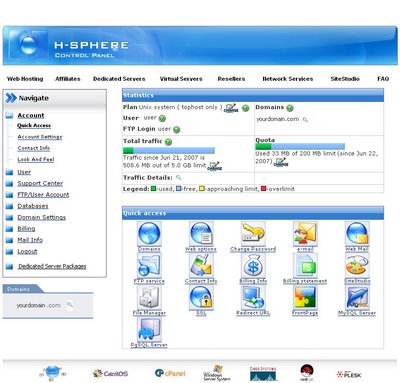Screen dimensions: 400x383
Task: Click help icon next to User
Action: click(x=162, y=118)
